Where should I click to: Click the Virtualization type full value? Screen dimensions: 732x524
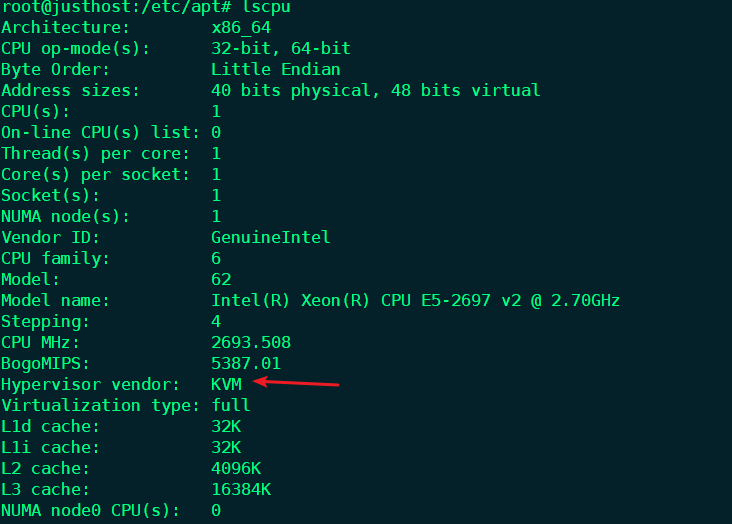[x=231, y=405]
